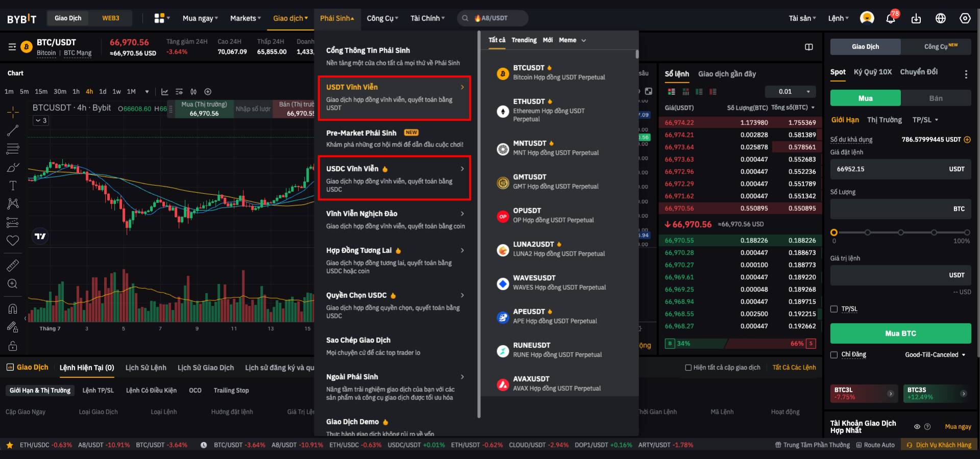Lock all drawing tools
This screenshot has width=980, height=459.
pyautogui.click(x=13, y=345)
